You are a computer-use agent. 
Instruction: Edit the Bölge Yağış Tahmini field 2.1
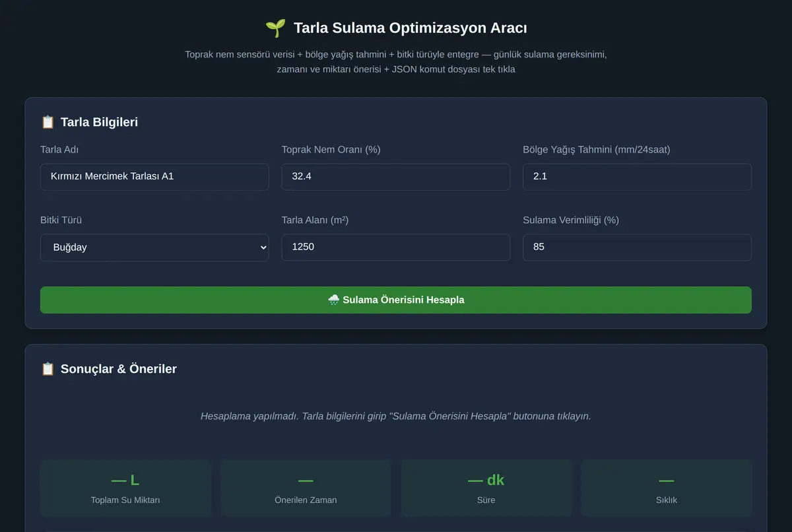pyautogui.click(x=637, y=177)
